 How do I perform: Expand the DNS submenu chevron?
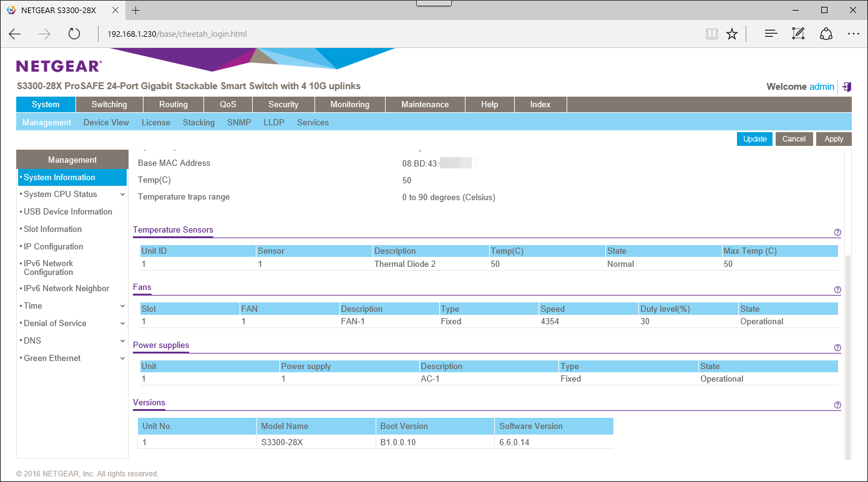tap(122, 341)
